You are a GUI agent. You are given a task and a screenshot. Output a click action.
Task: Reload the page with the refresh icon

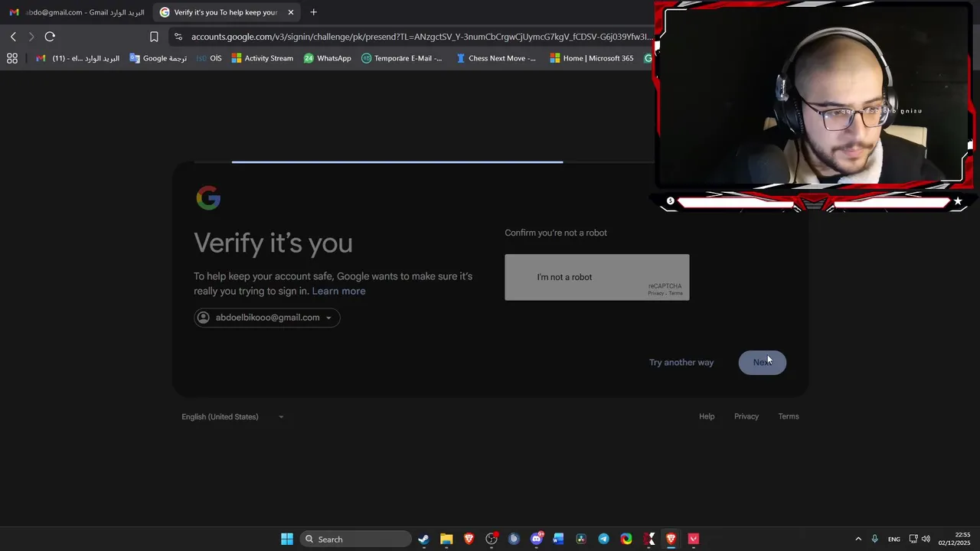tap(50, 37)
